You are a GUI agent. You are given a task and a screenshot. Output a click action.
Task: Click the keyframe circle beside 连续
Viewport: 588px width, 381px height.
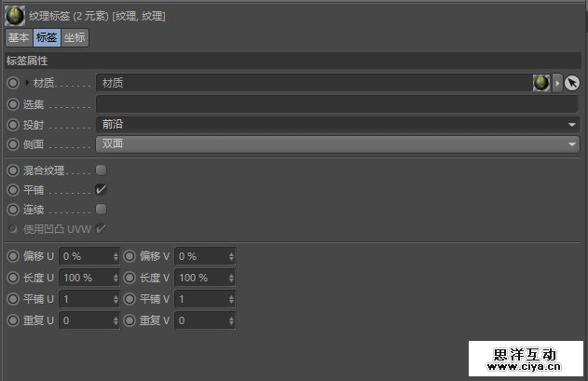[13, 210]
